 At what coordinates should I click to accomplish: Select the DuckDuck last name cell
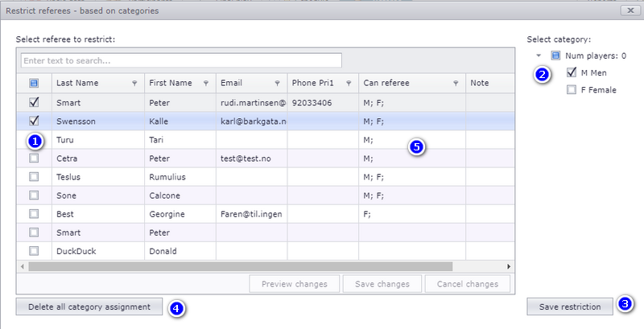(x=98, y=251)
